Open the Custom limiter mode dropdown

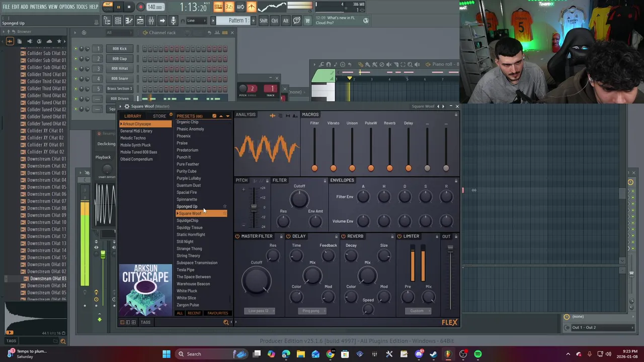pyautogui.click(x=418, y=311)
